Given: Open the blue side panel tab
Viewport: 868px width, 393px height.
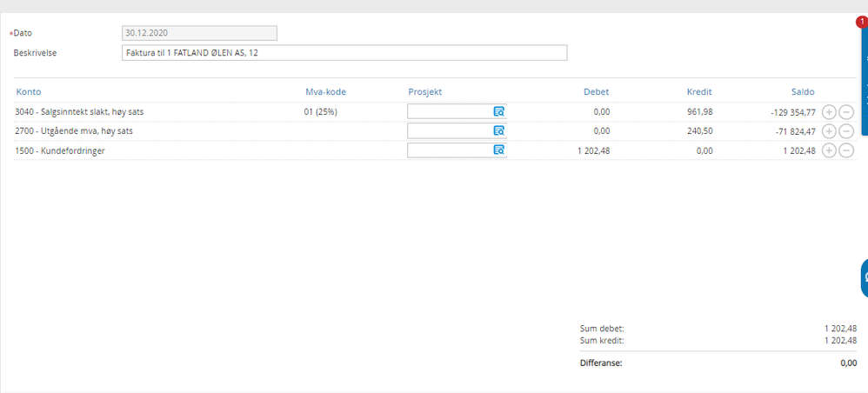Looking at the screenshot, I should pos(865,82).
